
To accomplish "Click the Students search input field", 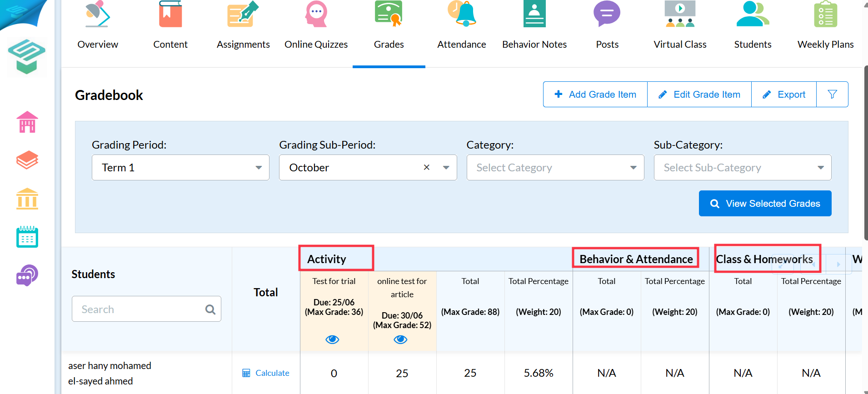I will (146, 309).
